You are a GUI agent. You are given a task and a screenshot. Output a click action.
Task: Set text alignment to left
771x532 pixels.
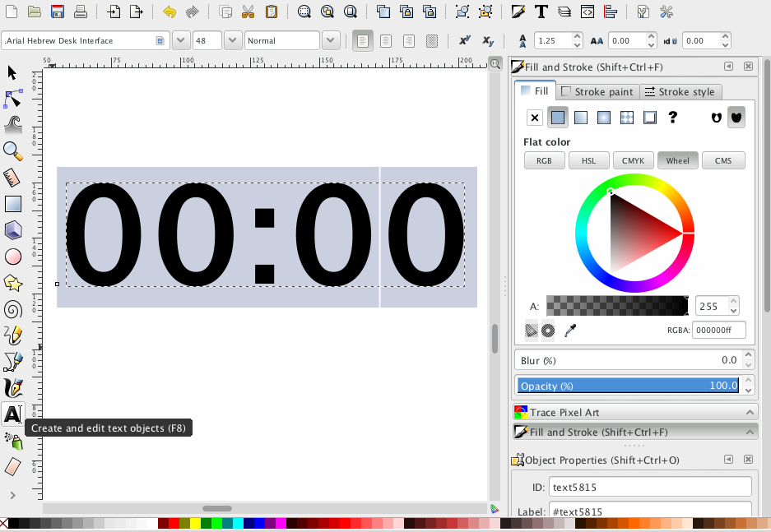click(363, 41)
